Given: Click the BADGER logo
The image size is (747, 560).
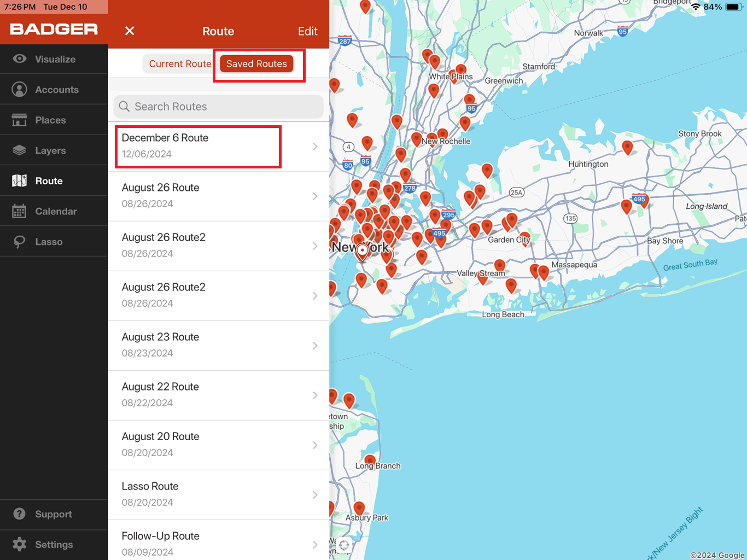Looking at the screenshot, I should [x=54, y=28].
